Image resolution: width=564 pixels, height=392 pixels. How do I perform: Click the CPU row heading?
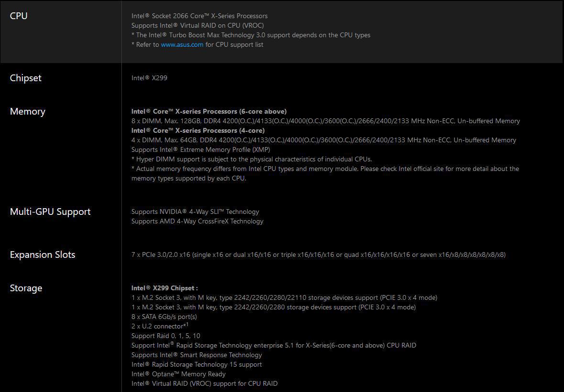pos(19,16)
